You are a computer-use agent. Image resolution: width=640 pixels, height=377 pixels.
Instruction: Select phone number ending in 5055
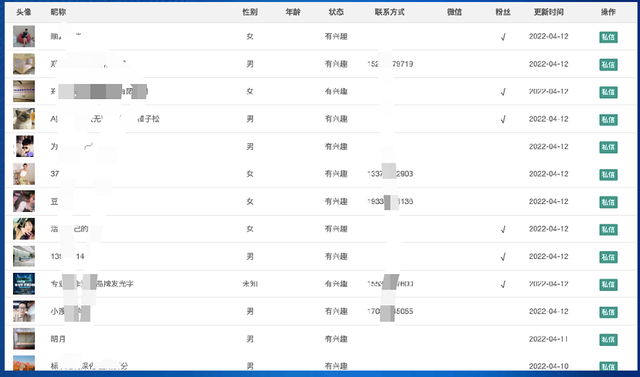390,311
